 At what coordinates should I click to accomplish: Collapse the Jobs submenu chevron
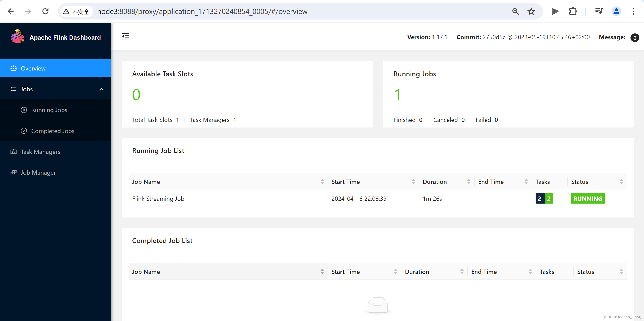click(x=101, y=89)
